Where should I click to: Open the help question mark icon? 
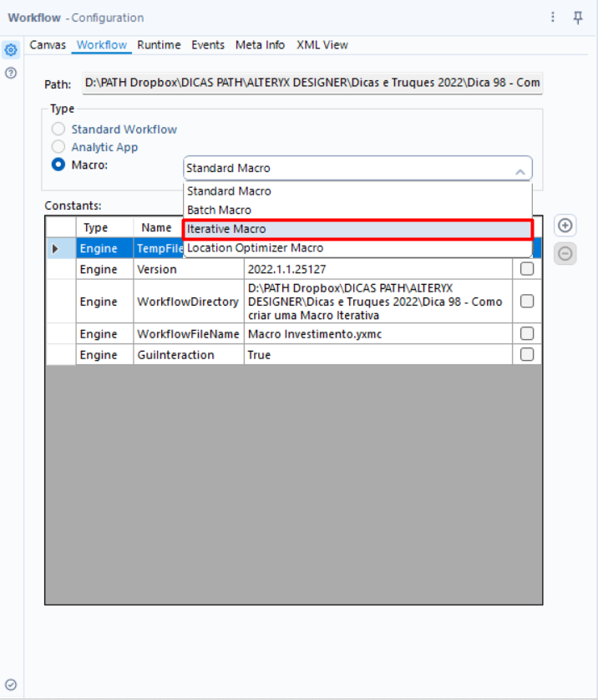11,73
